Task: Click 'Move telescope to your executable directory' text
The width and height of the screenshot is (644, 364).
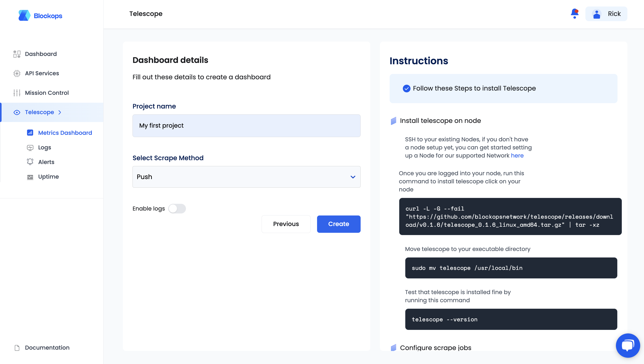Action: [x=468, y=249]
